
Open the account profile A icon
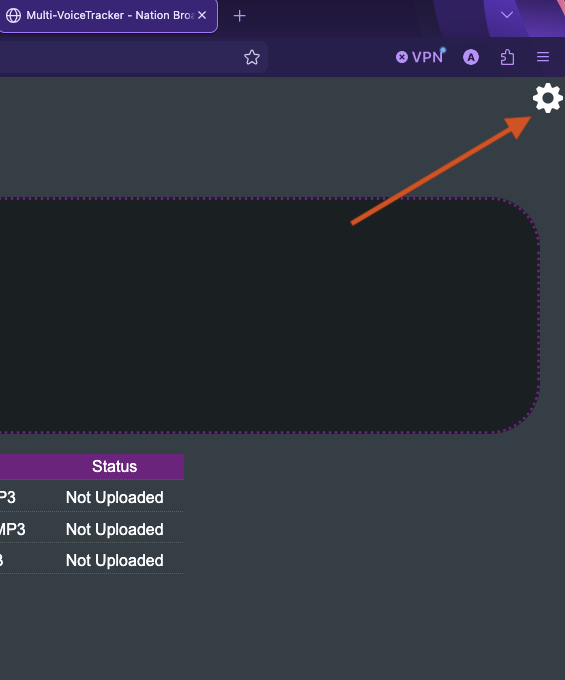tap(471, 57)
